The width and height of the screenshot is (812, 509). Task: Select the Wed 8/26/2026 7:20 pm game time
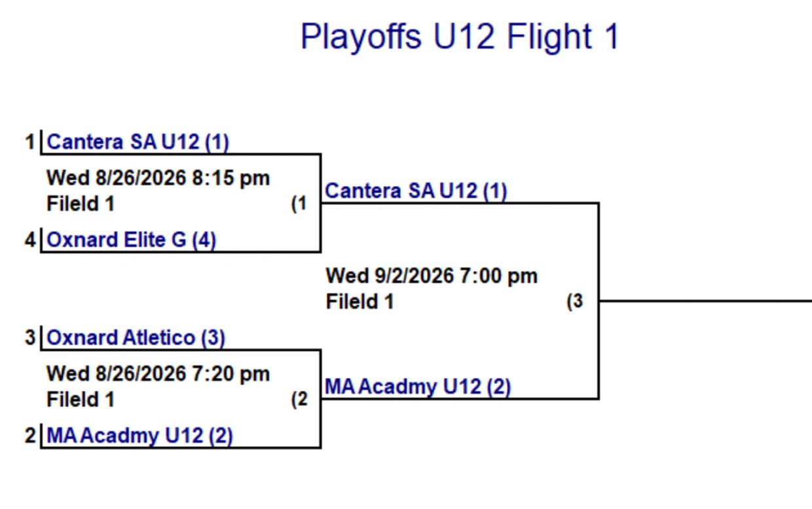click(158, 374)
